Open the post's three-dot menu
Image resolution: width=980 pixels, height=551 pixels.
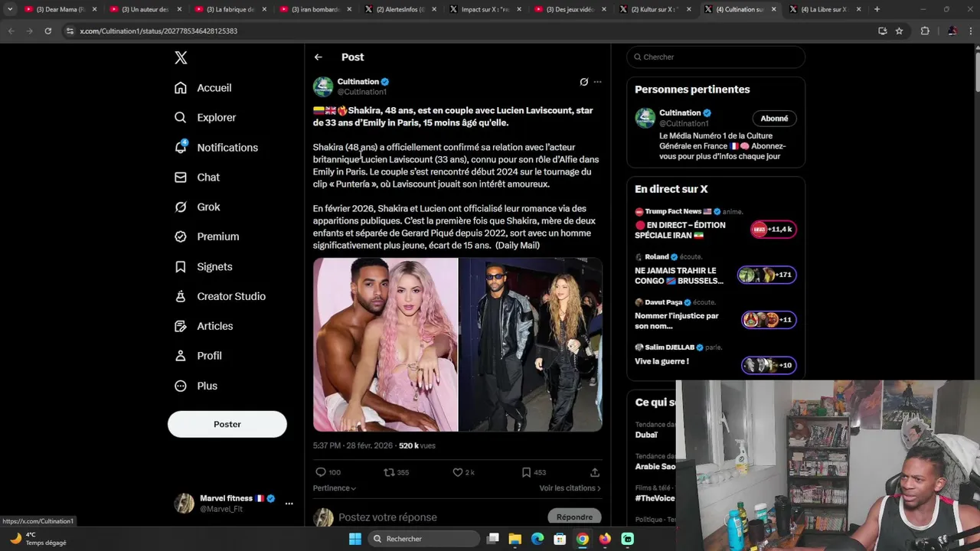pyautogui.click(x=598, y=82)
